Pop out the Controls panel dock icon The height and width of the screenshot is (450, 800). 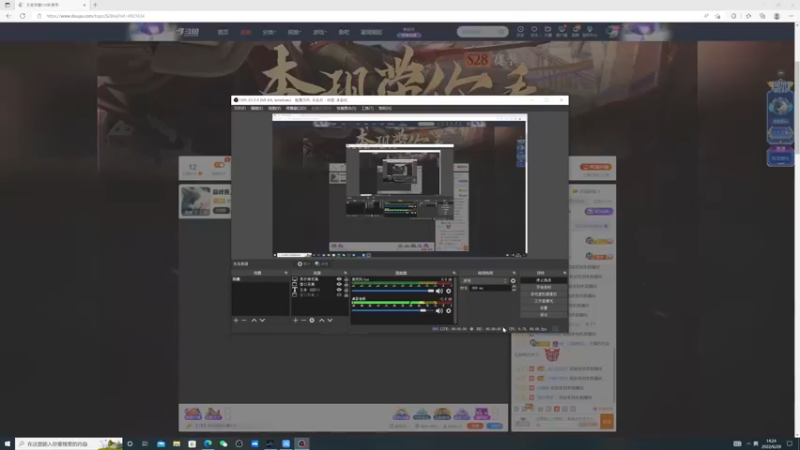coord(564,273)
